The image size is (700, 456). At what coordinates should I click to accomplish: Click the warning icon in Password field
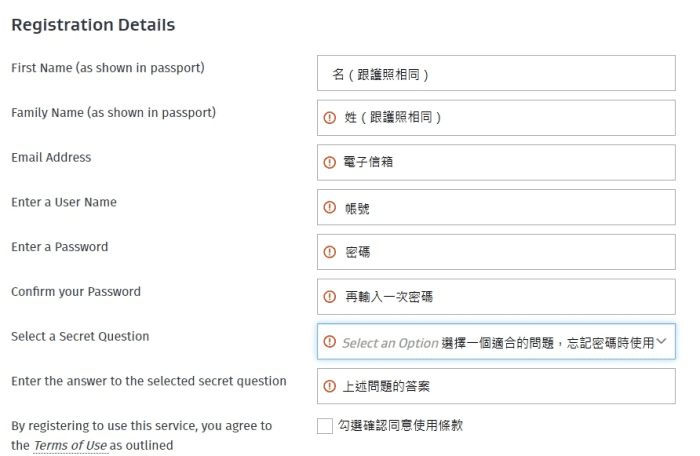tap(329, 252)
